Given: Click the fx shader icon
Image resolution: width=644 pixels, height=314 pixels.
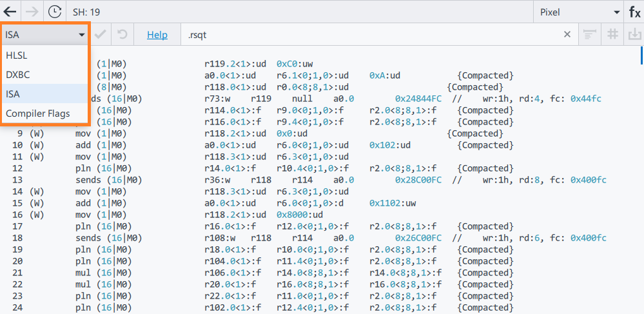Looking at the screenshot, I should tap(634, 12).
